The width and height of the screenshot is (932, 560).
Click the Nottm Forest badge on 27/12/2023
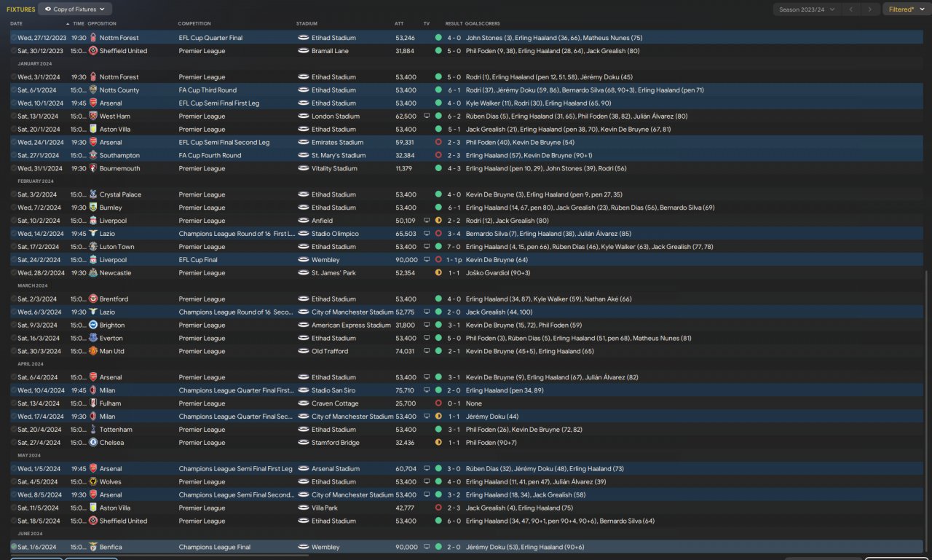93,38
